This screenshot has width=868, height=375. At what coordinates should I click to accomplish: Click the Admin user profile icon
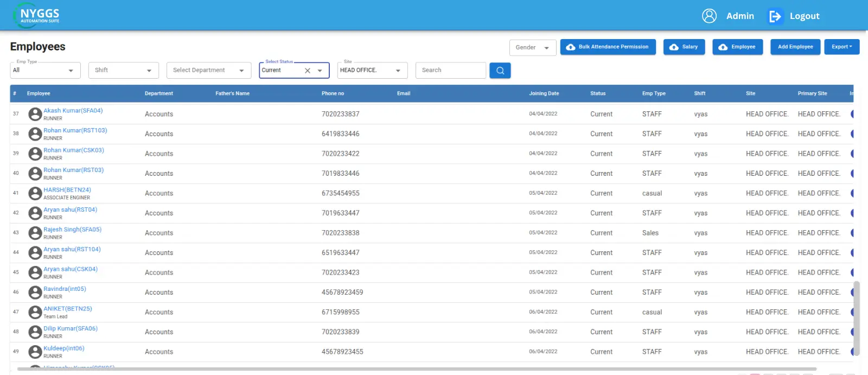pyautogui.click(x=709, y=16)
